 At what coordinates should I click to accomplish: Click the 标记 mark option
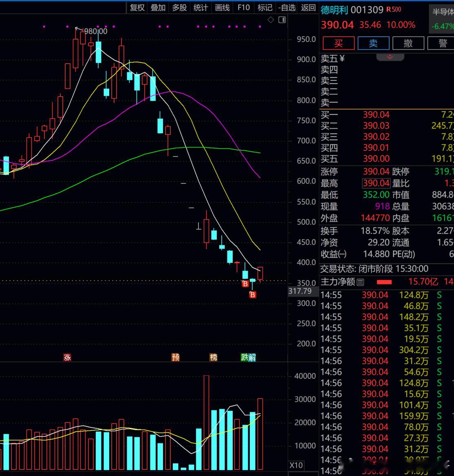point(265,8)
